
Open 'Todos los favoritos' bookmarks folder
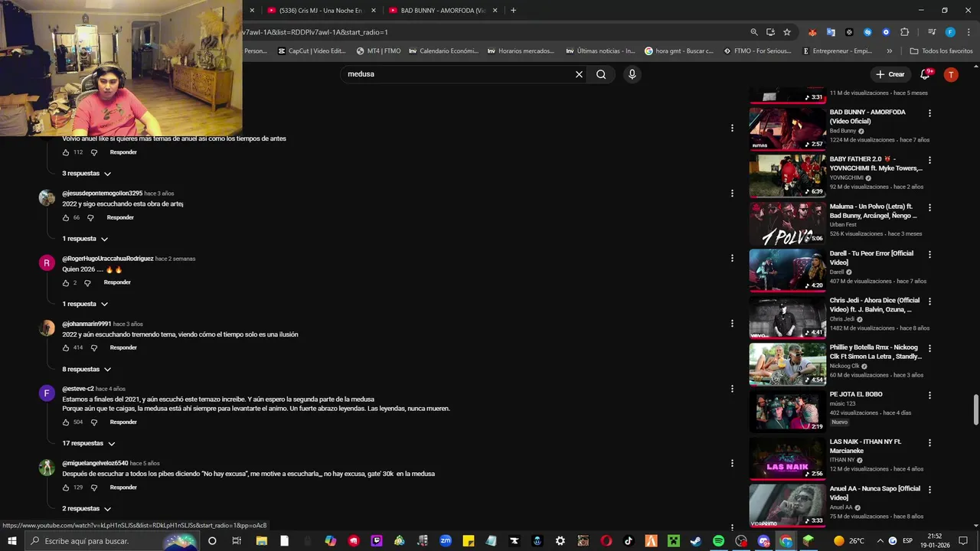[941, 51]
